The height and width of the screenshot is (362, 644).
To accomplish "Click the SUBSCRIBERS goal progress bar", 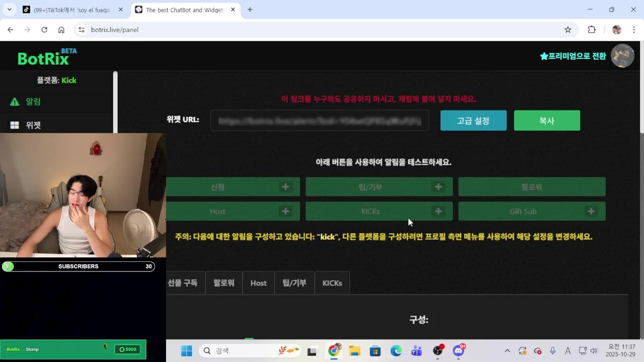I will [78, 266].
